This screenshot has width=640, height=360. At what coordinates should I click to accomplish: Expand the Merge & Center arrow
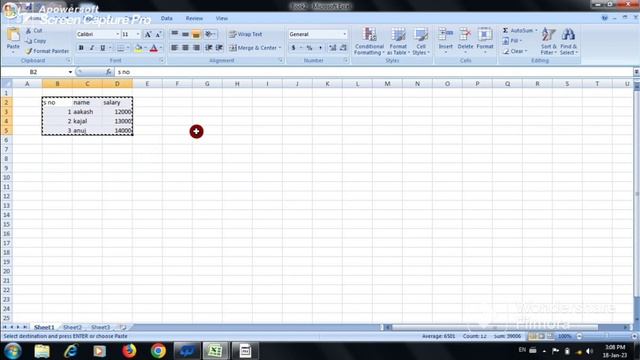tap(280, 48)
